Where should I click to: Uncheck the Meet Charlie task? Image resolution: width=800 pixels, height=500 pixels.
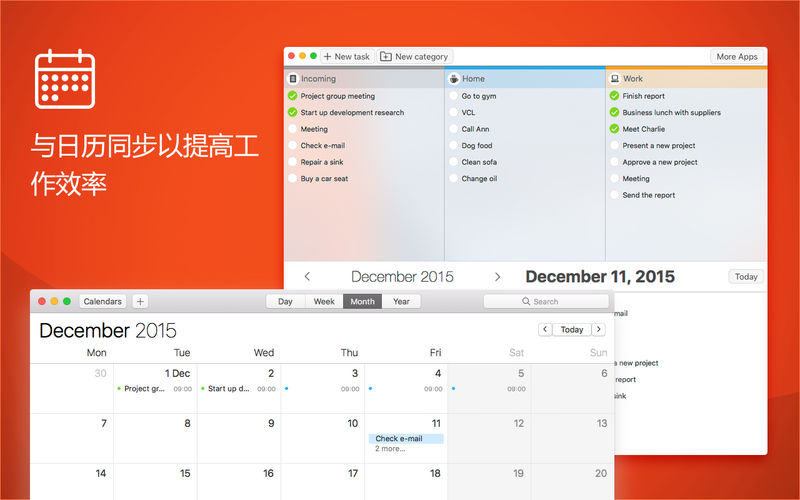pos(614,129)
